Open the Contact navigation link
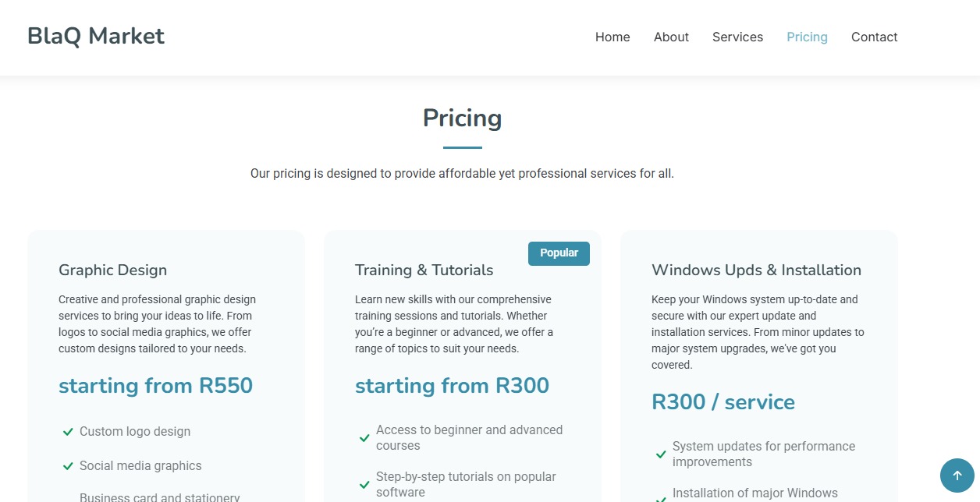Viewport: 980px width, 502px height. tap(874, 37)
